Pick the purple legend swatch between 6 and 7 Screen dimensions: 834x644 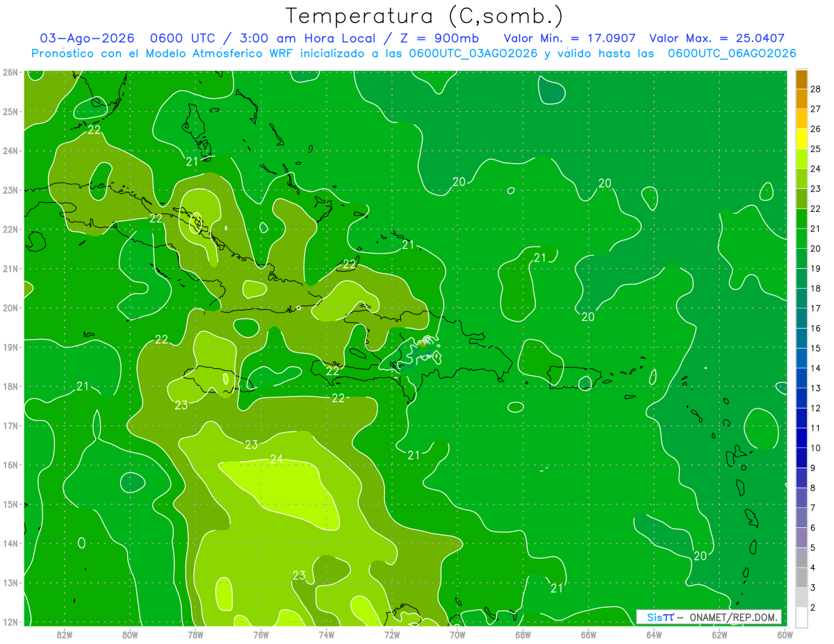[802, 518]
